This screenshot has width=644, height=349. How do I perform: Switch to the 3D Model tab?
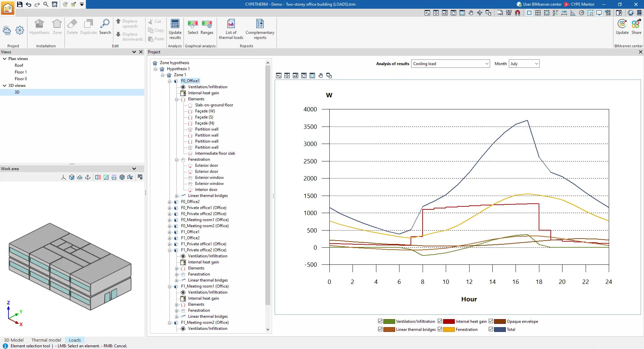pyautogui.click(x=14, y=340)
